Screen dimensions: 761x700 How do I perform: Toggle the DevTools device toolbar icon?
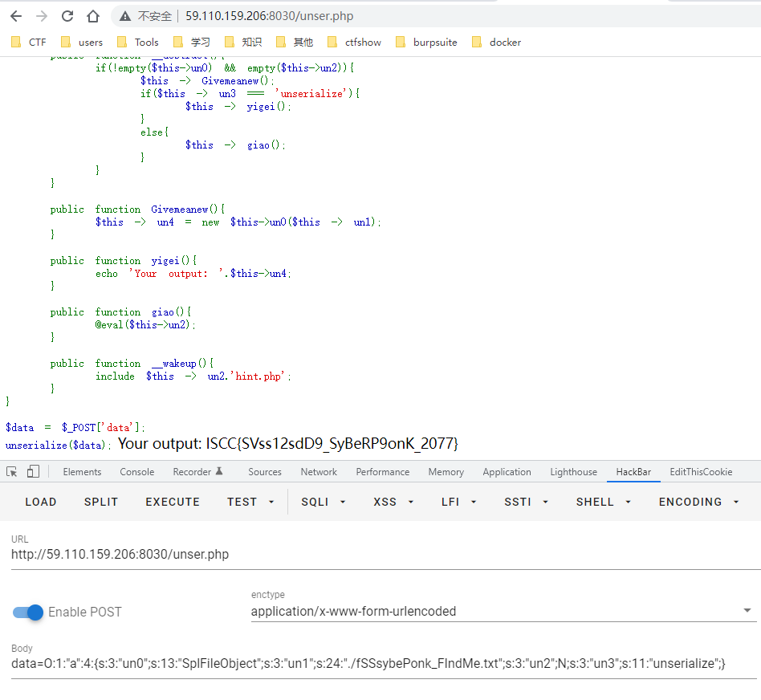click(x=33, y=471)
